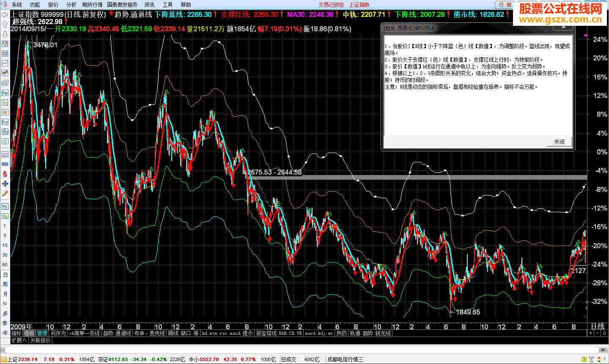Close the bottom input bar with X

point(603,350)
